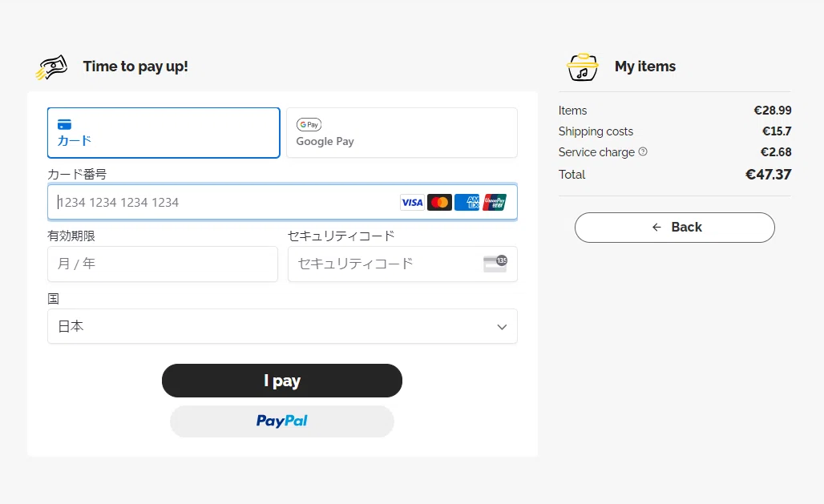The image size is (824, 504).
Task: Click the VISA logo in card field
Action: (x=412, y=203)
